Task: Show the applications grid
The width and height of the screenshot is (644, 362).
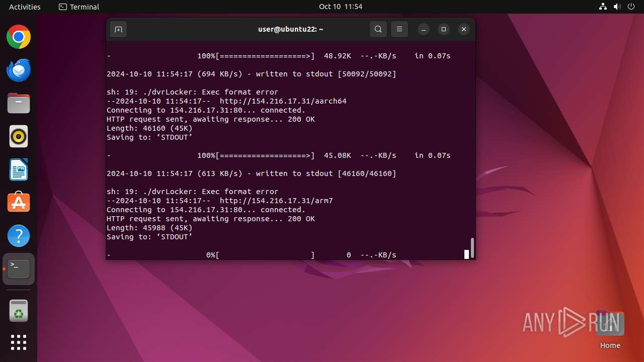Action: [19, 342]
